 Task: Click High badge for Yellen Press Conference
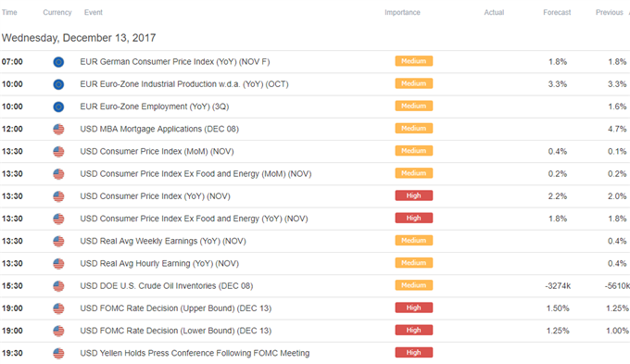pyautogui.click(x=414, y=352)
